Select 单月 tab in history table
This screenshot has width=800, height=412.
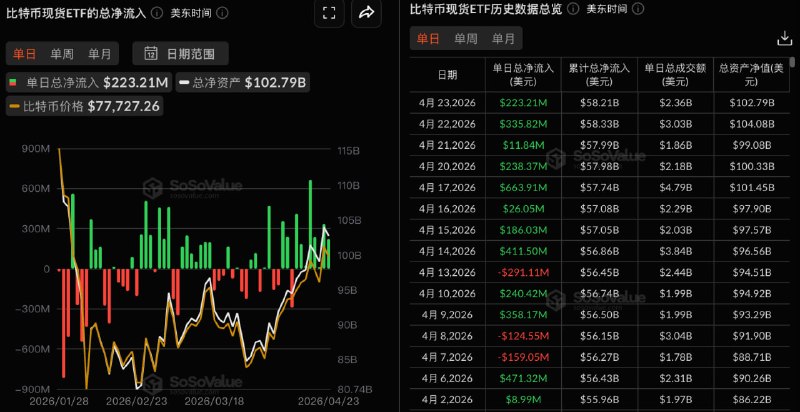(x=503, y=39)
